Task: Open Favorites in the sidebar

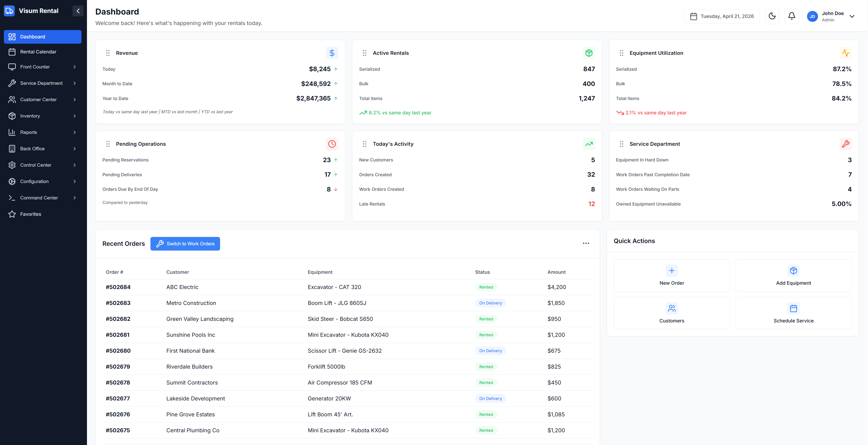Action: pyautogui.click(x=43, y=214)
